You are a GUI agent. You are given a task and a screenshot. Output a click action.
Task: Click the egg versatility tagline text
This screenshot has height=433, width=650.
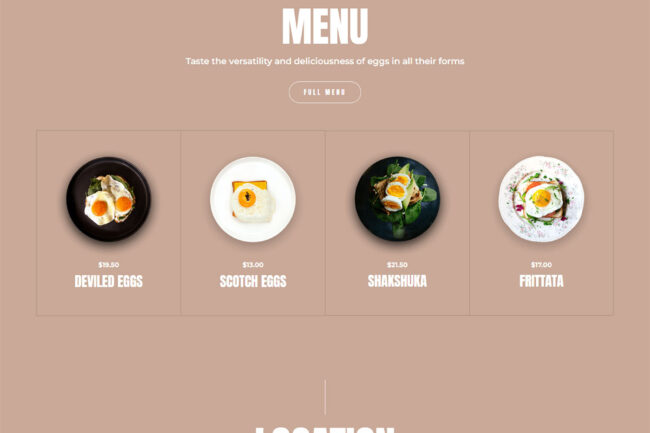[x=325, y=61]
